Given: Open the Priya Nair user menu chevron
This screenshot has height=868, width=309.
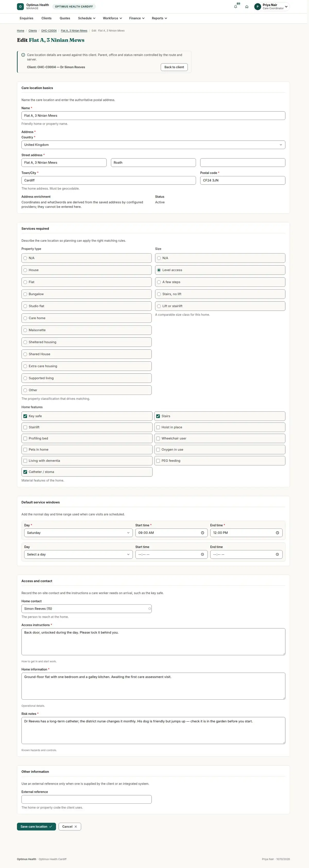Looking at the screenshot, I should coord(286,7).
